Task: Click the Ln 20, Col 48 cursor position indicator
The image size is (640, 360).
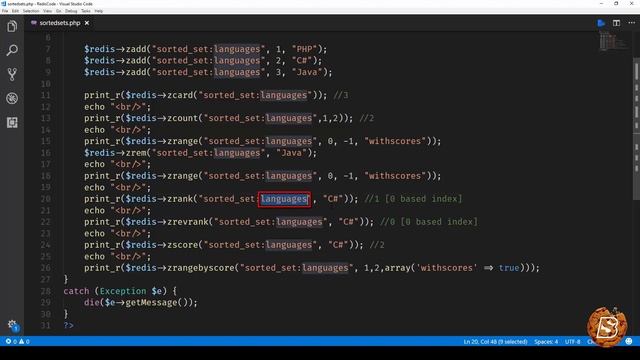Action: [x=495, y=342]
